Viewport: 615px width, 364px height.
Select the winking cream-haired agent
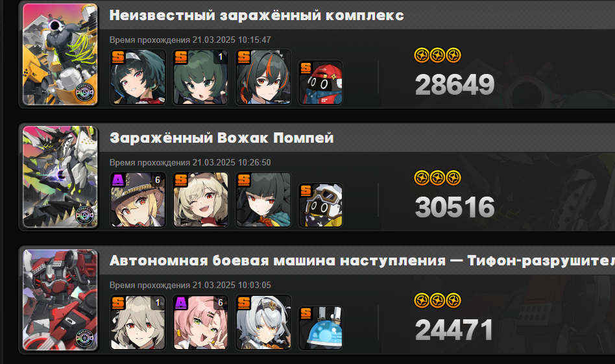[200, 200]
